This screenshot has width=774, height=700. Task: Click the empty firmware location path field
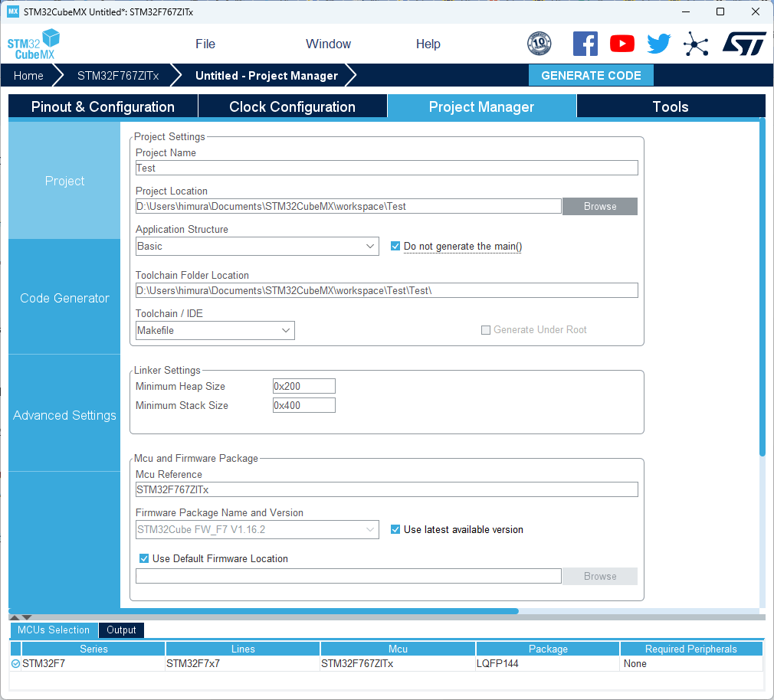point(349,576)
